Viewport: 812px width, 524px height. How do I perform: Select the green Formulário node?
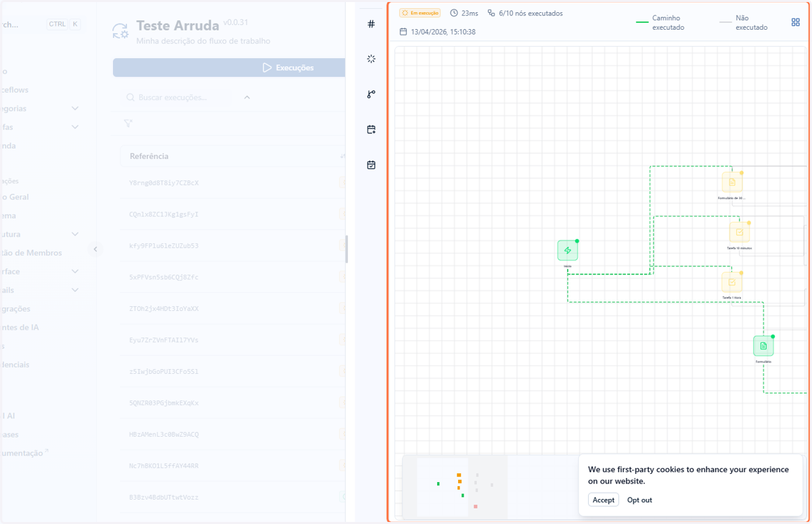coord(763,346)
